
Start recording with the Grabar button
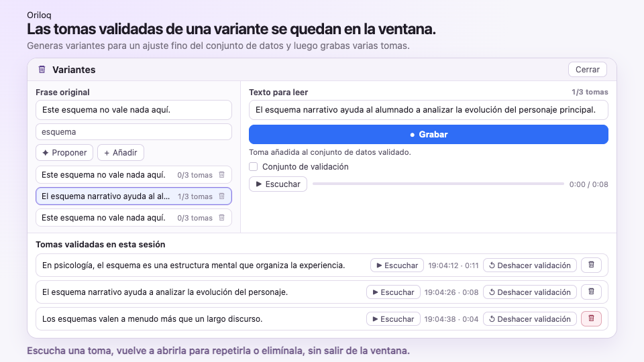coord(429,135)
